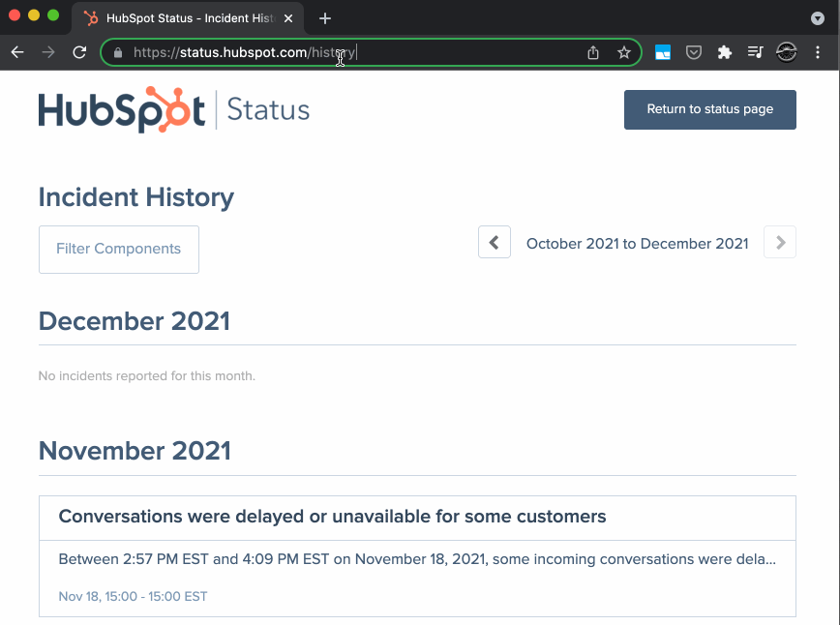Open the Conversations were delayed incident

tap(332, 517)
